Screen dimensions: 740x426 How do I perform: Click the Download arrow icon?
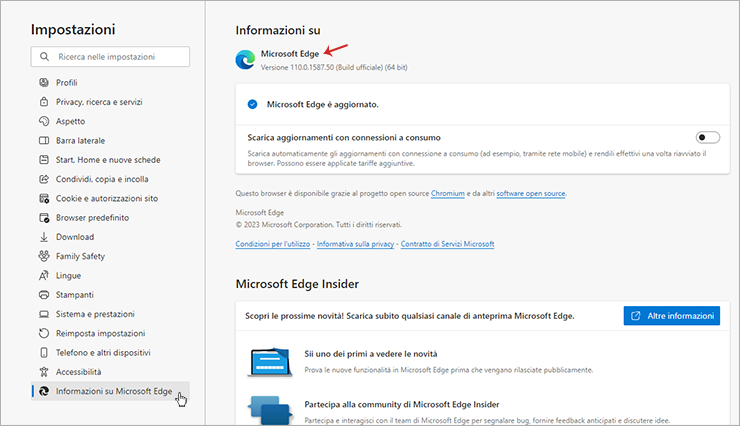[x=44, y=237]
